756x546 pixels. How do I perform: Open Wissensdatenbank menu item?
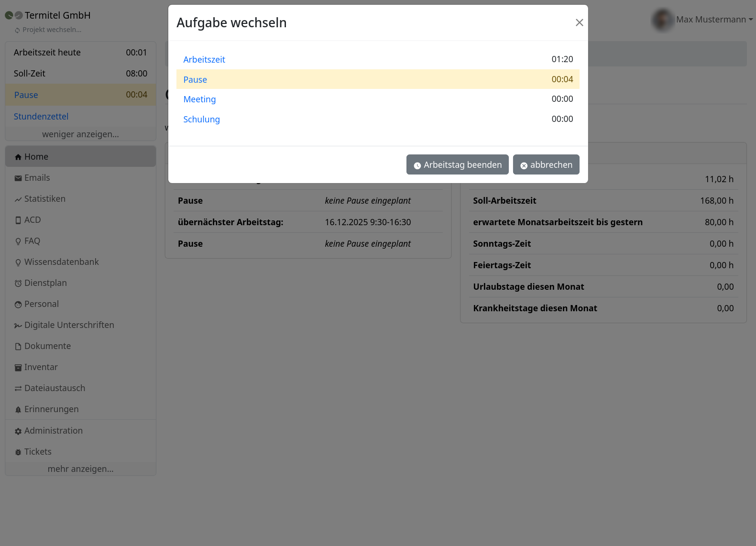tap(61, 262)
